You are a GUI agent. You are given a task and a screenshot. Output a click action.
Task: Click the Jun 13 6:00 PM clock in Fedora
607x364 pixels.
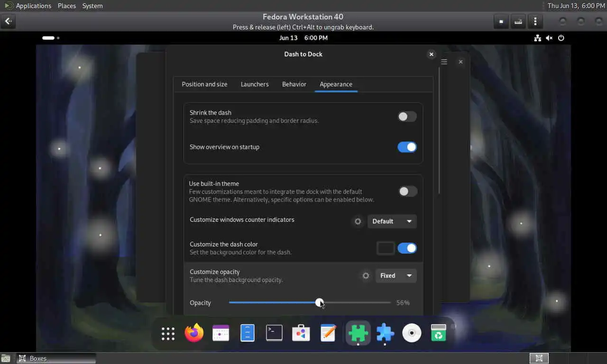coord(303,38)
